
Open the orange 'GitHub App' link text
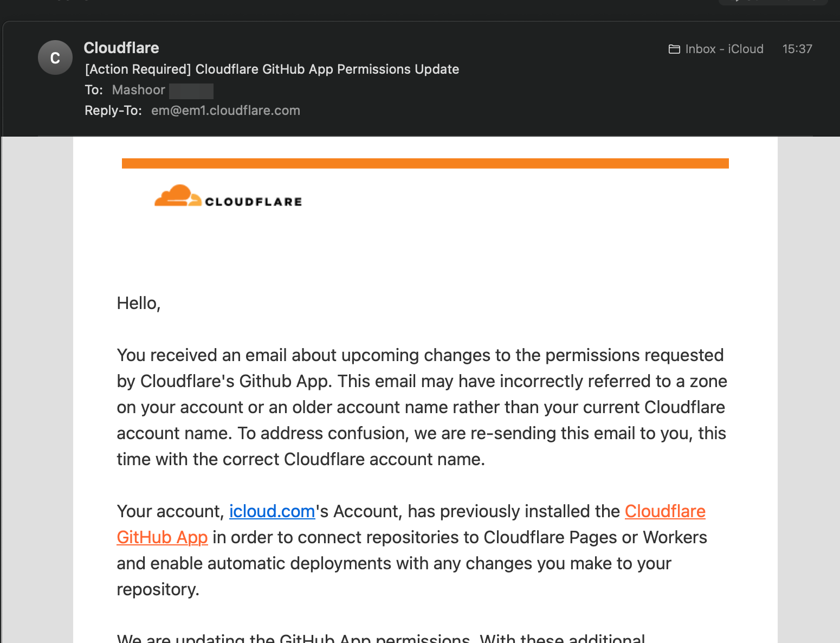(x=162, y=537)
